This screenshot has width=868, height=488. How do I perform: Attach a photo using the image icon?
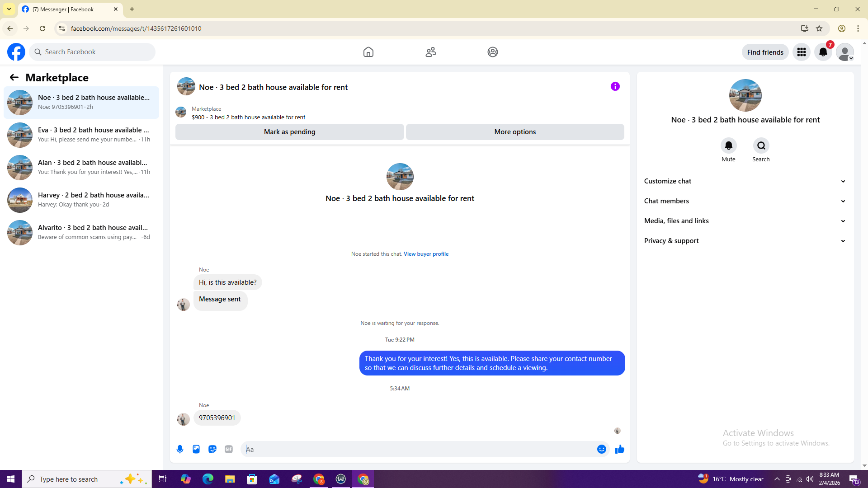tap(196, 449)
